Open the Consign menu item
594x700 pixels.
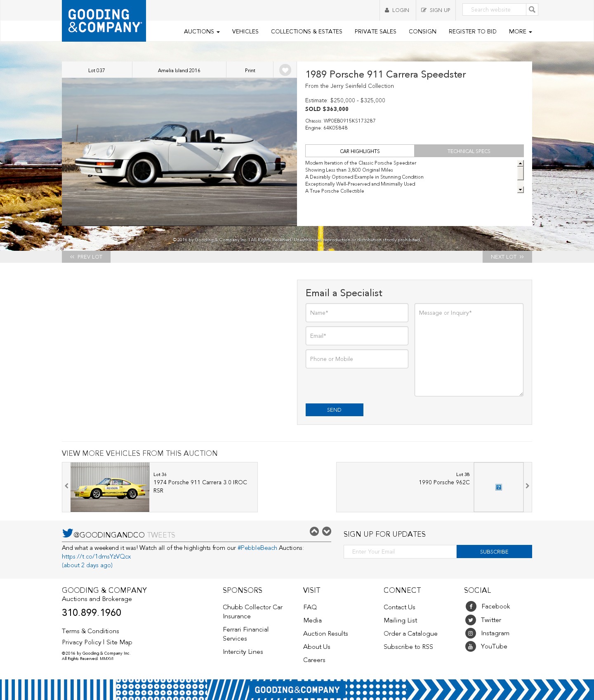tap(422, 31)
